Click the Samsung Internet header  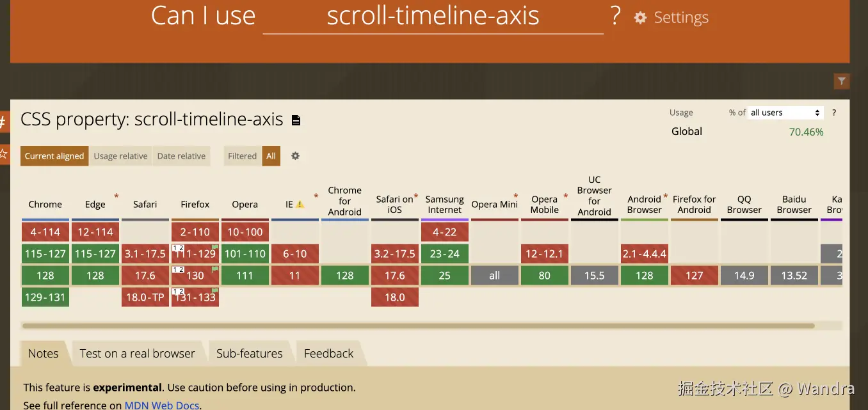click(445, 205)
